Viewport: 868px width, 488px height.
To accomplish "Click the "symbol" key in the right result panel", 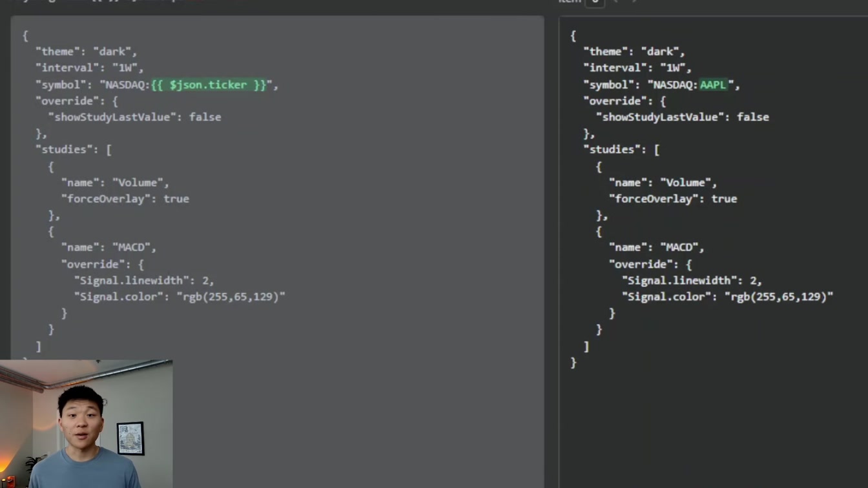I will click(x=608, y=85).
